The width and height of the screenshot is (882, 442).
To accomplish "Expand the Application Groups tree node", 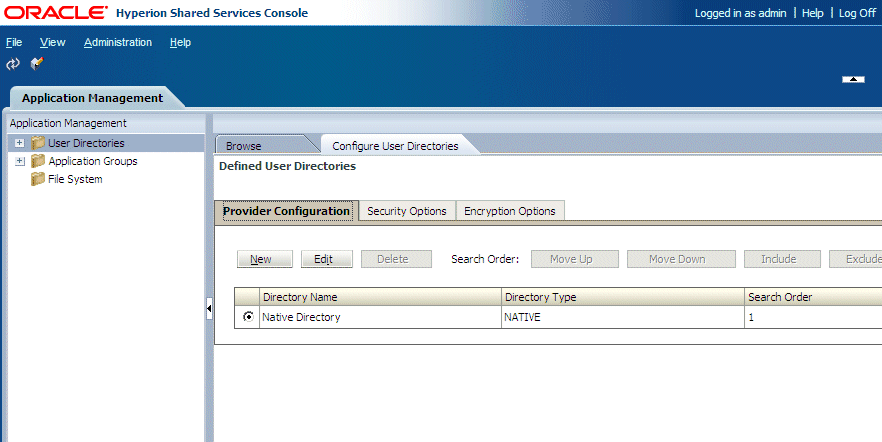I will [20, 161].
